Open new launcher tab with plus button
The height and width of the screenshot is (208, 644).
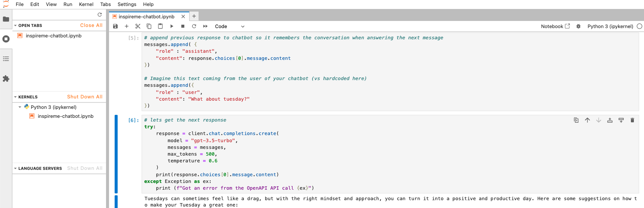(x=194, y=16)
